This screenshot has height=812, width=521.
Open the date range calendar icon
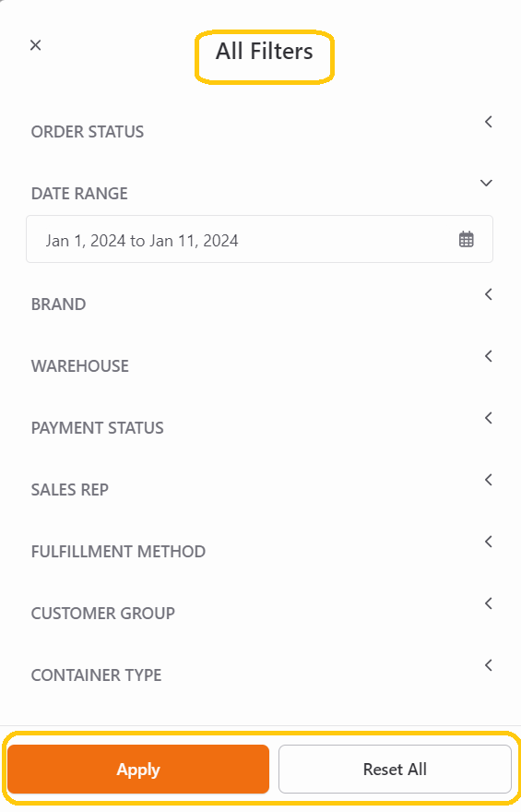click(467, 239)
